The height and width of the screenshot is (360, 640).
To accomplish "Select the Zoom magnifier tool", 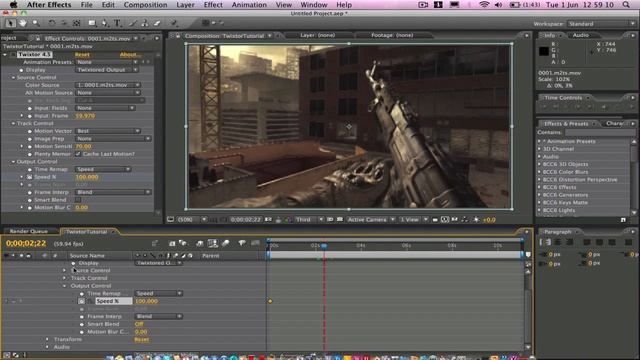I will pos(36,23).
